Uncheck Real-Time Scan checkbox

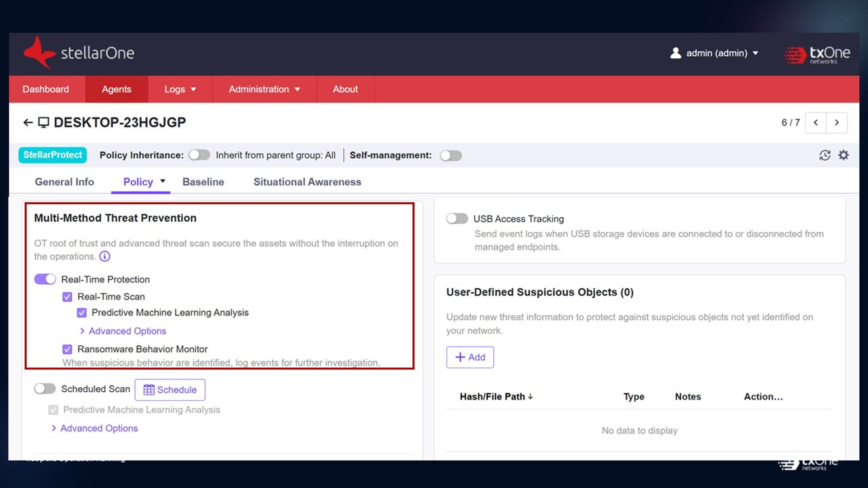[67, 297]
